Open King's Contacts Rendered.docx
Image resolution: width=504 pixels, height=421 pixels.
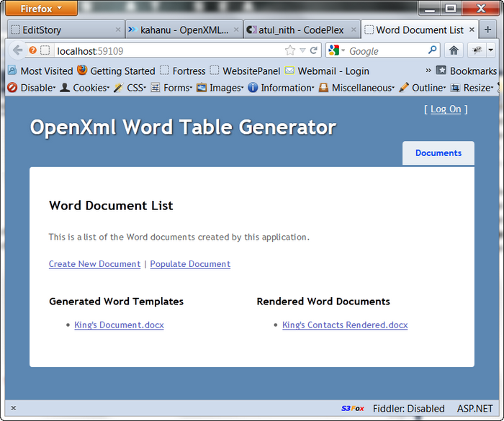(345, 325)
